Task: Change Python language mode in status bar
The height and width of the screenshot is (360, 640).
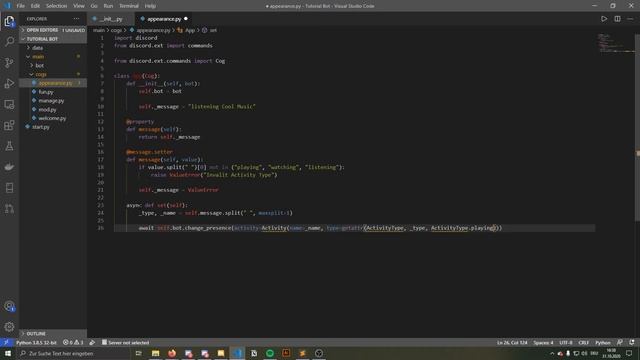Action: (x=603, y=342)
